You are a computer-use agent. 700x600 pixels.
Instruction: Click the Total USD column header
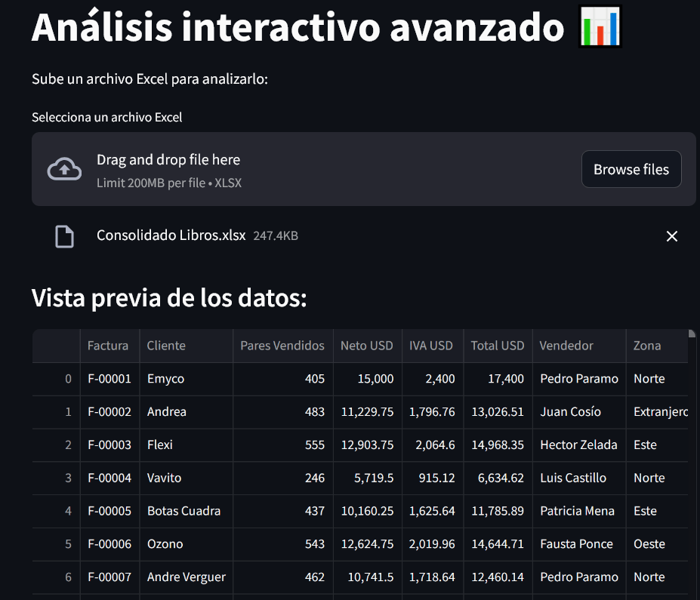pos(498,346)
